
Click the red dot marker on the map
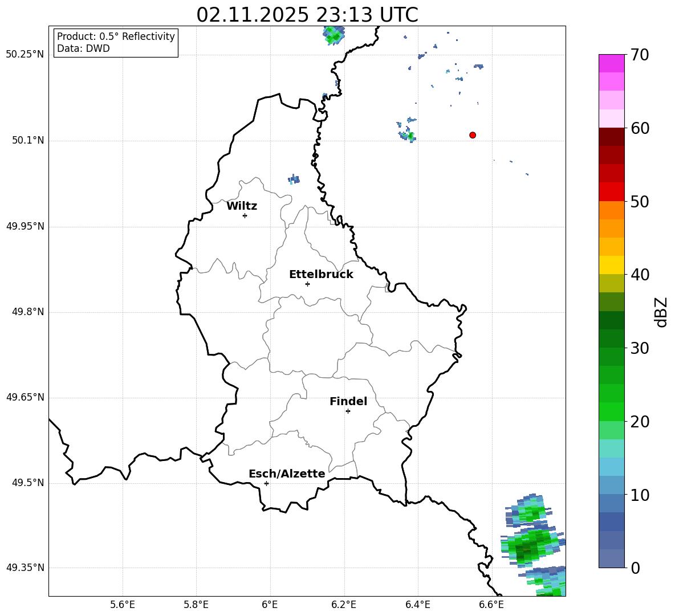click(x=473, y=135)
